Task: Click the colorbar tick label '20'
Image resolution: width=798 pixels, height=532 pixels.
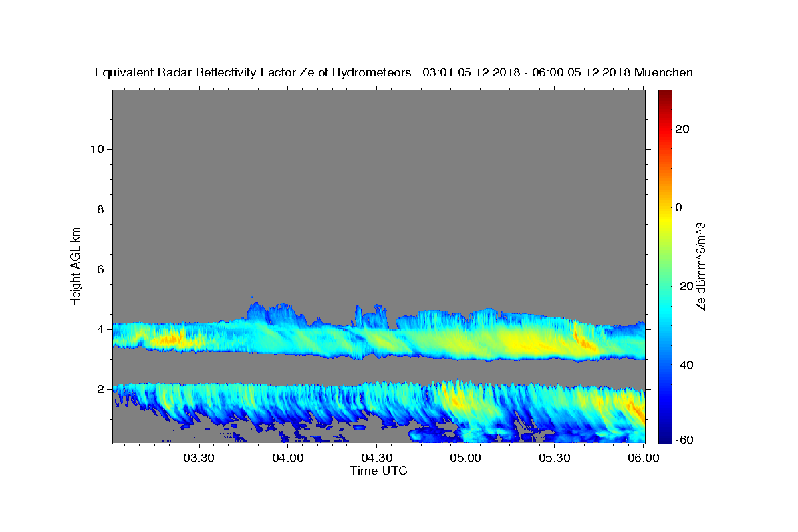Action: 682,129
